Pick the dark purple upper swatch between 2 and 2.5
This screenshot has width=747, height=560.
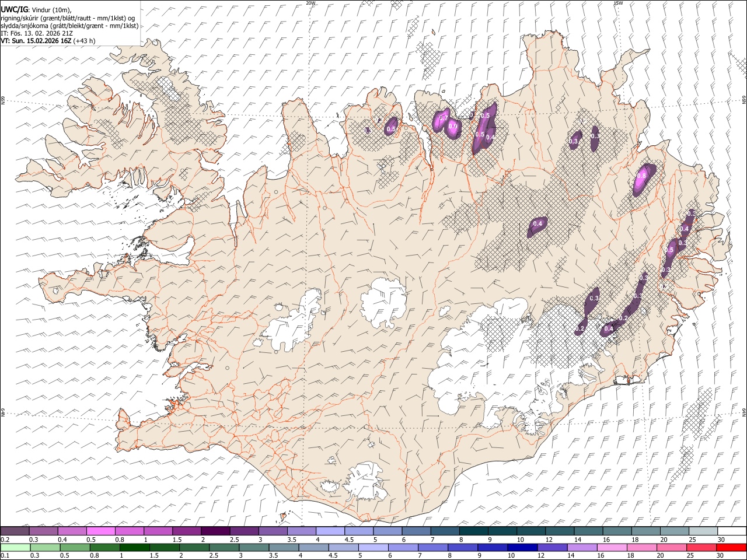[x=215, y=531]
